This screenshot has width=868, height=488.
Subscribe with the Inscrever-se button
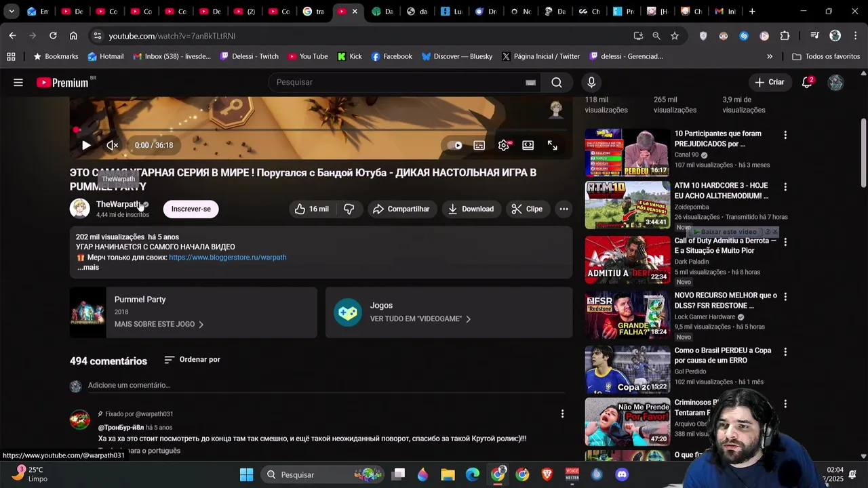[191, 209]
